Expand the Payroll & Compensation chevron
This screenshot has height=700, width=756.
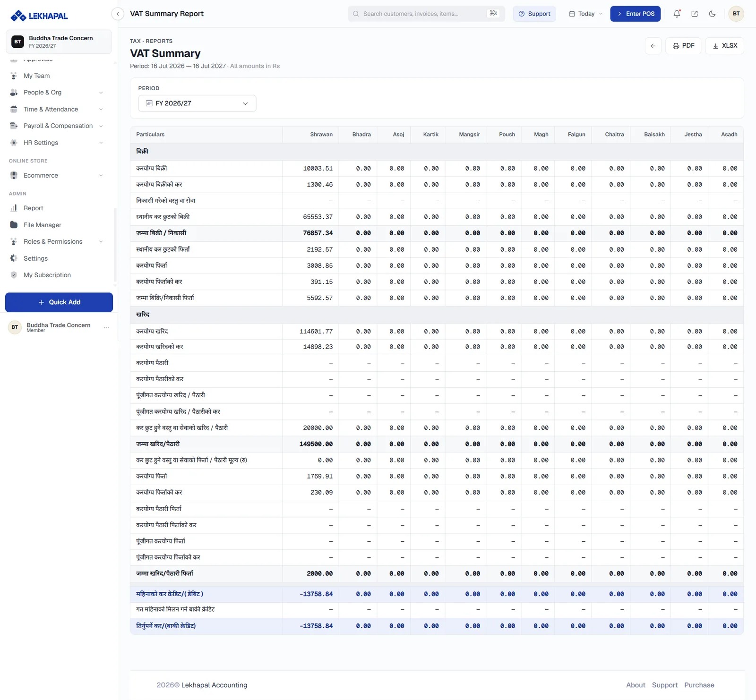tap(101, 126)
